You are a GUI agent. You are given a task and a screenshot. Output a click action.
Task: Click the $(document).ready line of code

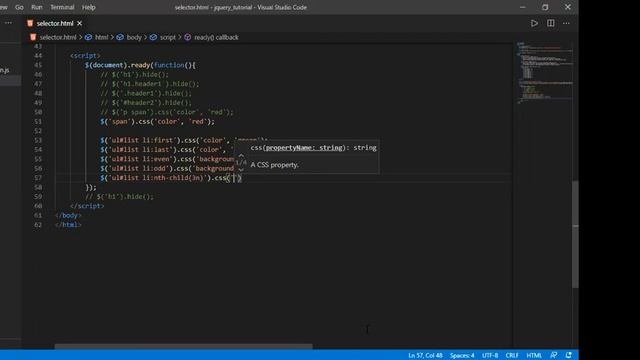point(140,65)
